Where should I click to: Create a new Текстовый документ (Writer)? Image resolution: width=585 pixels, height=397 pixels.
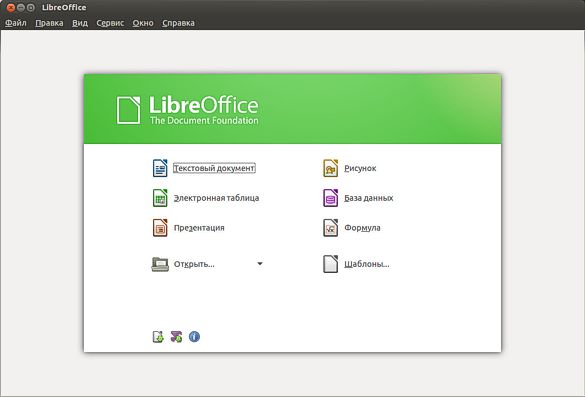coord(204,168)
